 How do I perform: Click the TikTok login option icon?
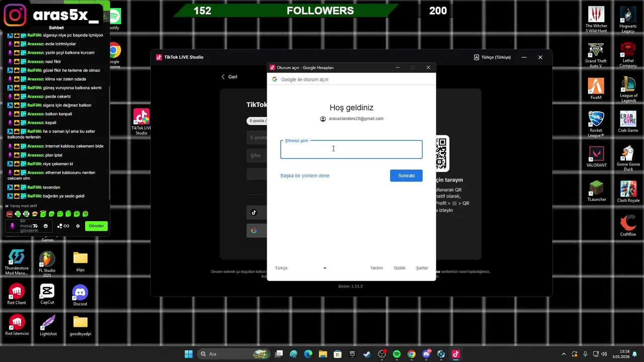point(254,213)
